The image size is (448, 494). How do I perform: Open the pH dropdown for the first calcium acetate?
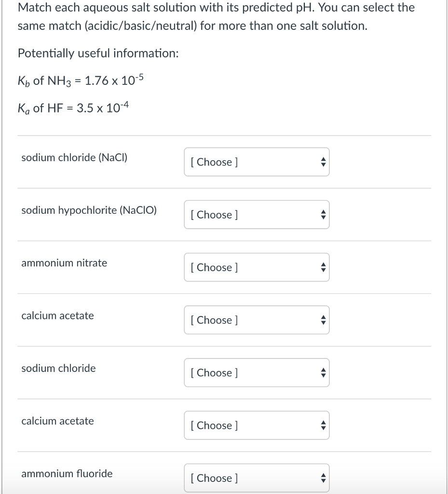256,319
